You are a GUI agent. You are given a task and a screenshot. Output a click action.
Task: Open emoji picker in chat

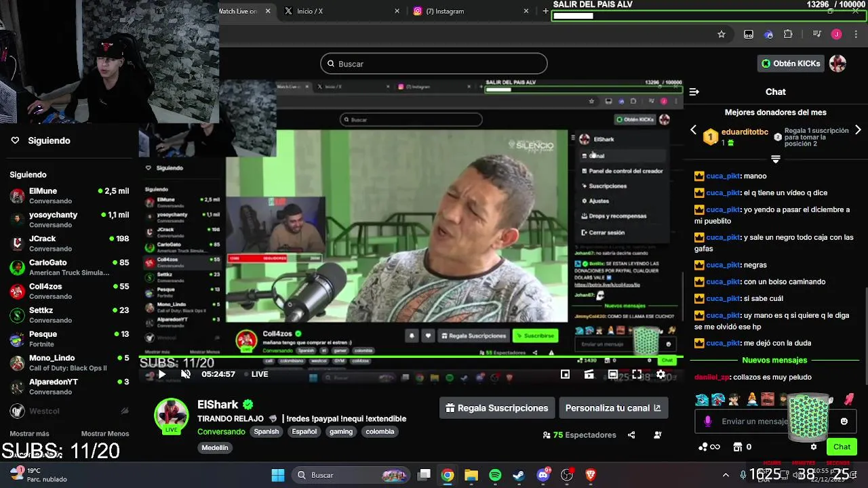point(844,421)
